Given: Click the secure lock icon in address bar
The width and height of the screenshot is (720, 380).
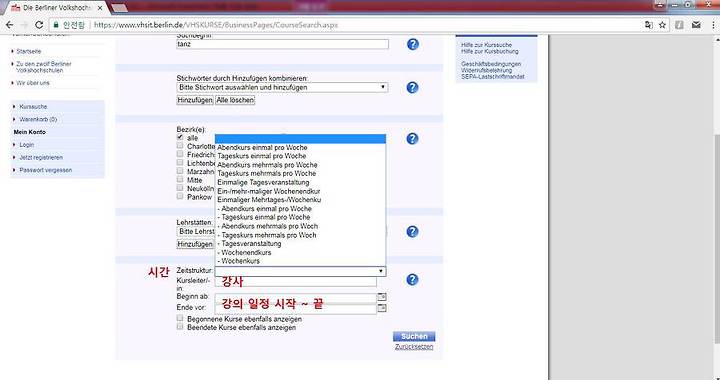Looking at the screenshot, I should (56, 25).
